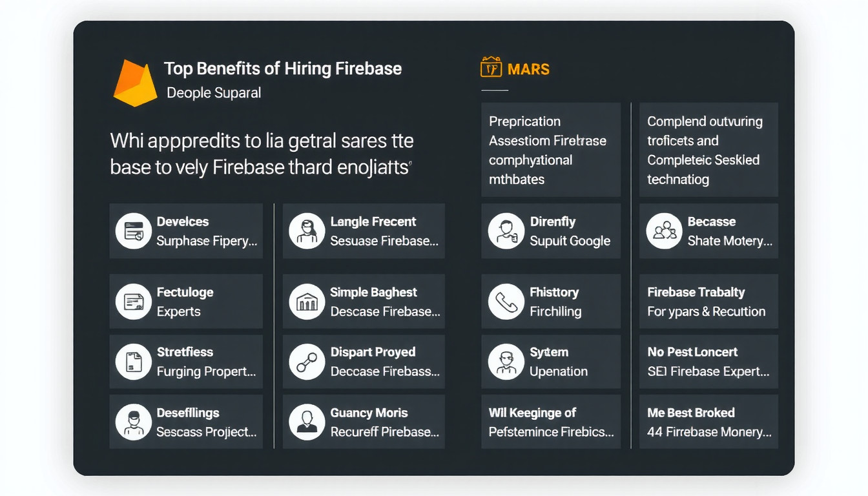Click the MARS calendar icon
This screenshot has height=496, width=868.
click(x=491, y=68)
